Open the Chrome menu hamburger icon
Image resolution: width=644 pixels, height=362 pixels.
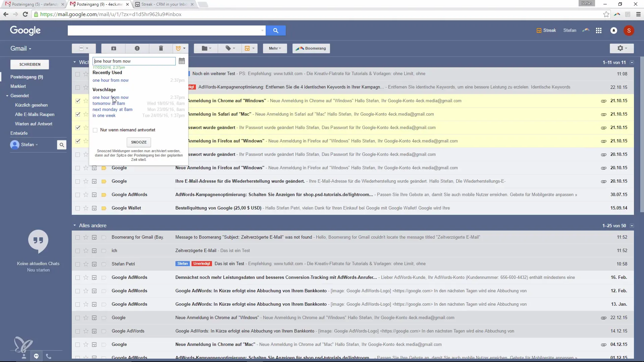click(x=638, y=14)
